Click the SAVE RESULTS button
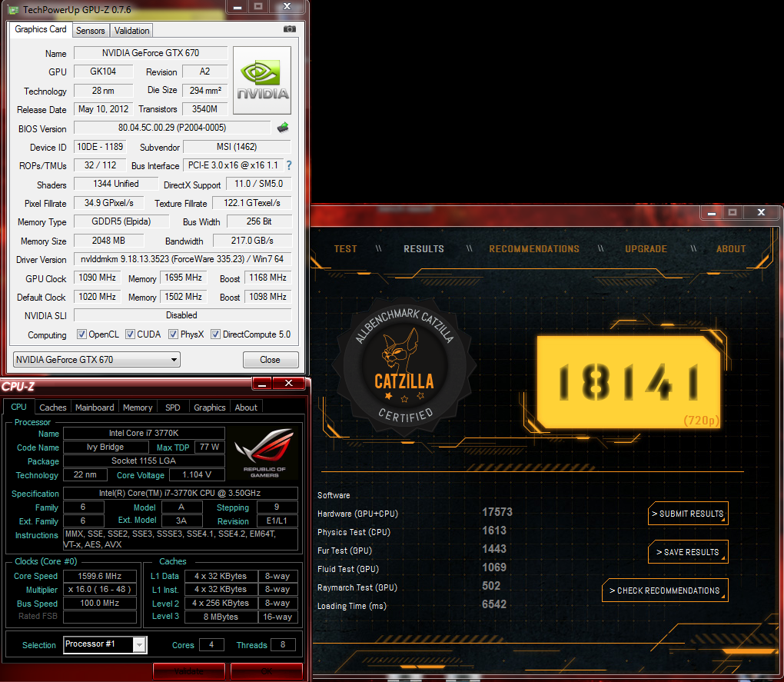784x682 pixels. click(688, 552)
